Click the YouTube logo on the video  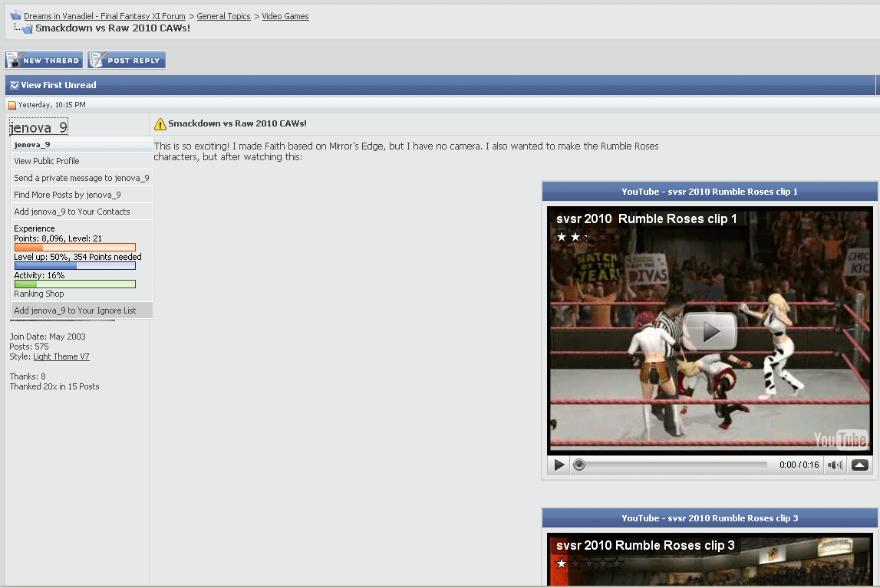(x=841, y=439)
